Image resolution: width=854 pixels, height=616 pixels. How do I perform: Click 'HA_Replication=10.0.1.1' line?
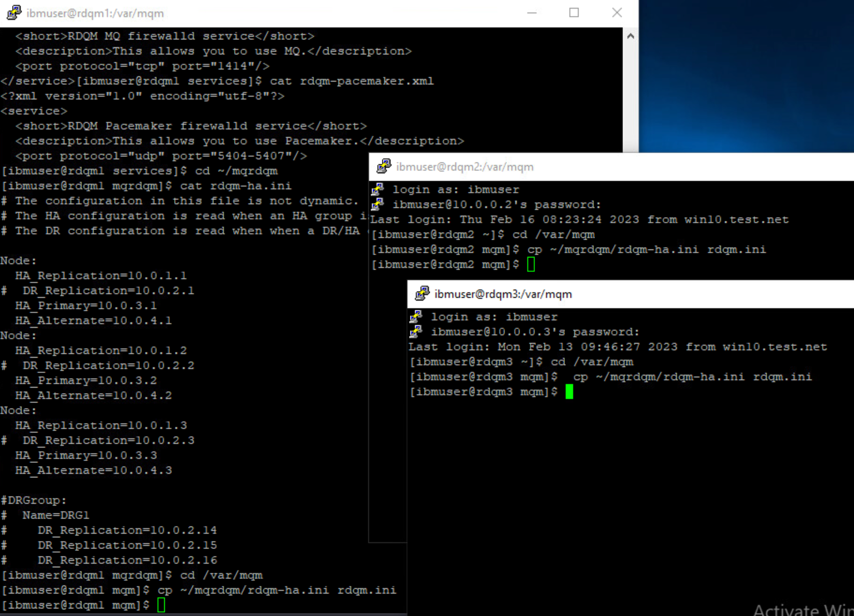tap(101, 275)
